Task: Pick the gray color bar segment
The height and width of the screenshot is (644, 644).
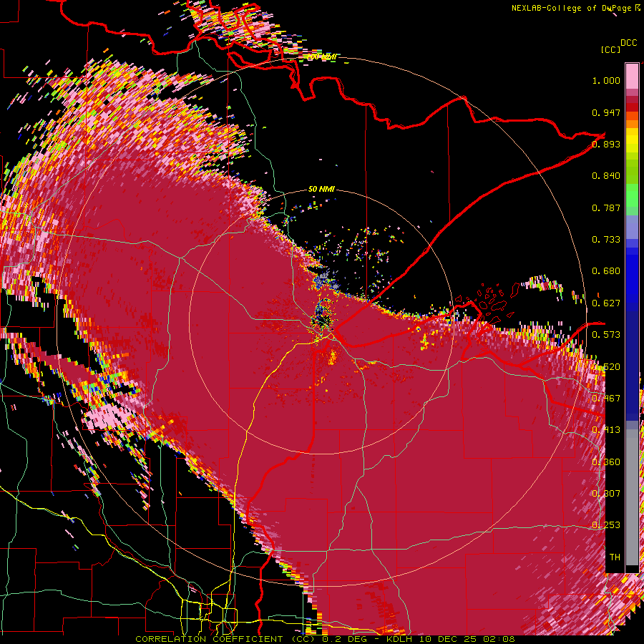Action: point(632,501)
